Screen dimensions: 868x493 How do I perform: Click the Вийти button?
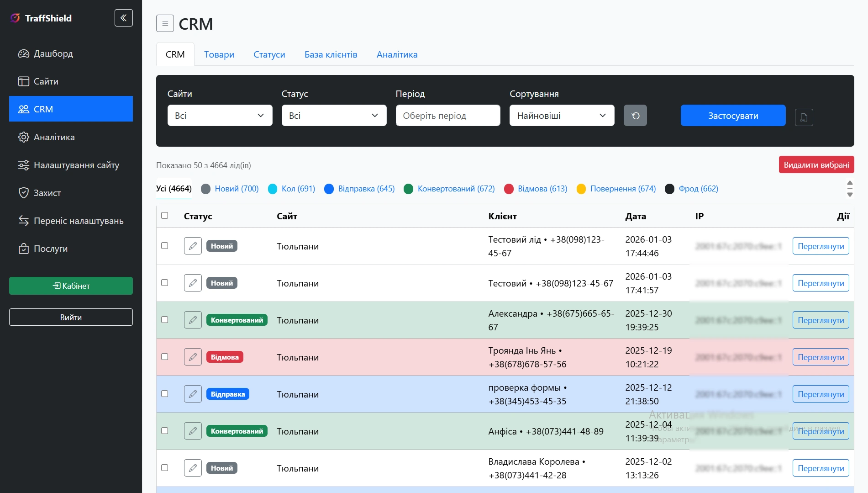coord(71,317)
